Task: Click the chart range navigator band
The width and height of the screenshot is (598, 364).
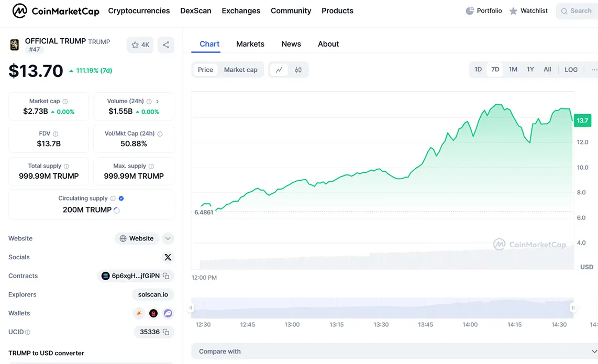Action: pos(382,308)
